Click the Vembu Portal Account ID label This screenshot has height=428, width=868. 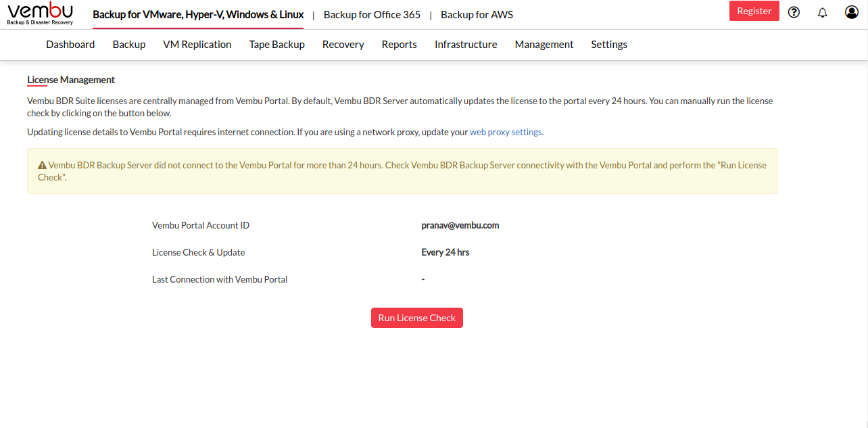[201, 225]
